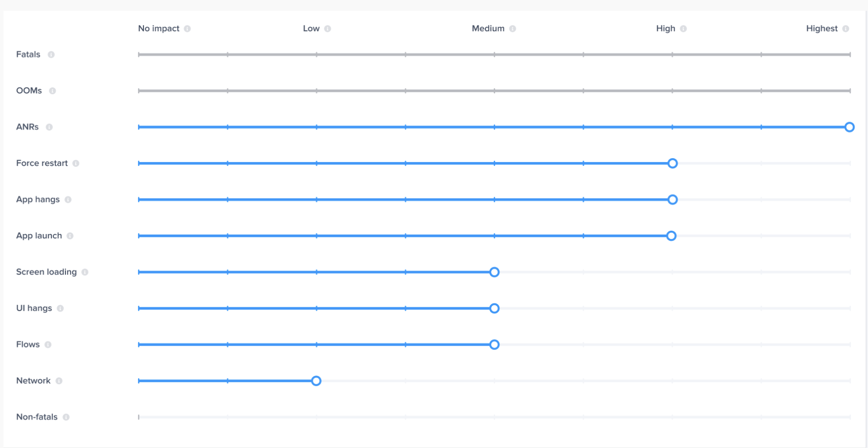Click the info icon beside Flows

48,345
